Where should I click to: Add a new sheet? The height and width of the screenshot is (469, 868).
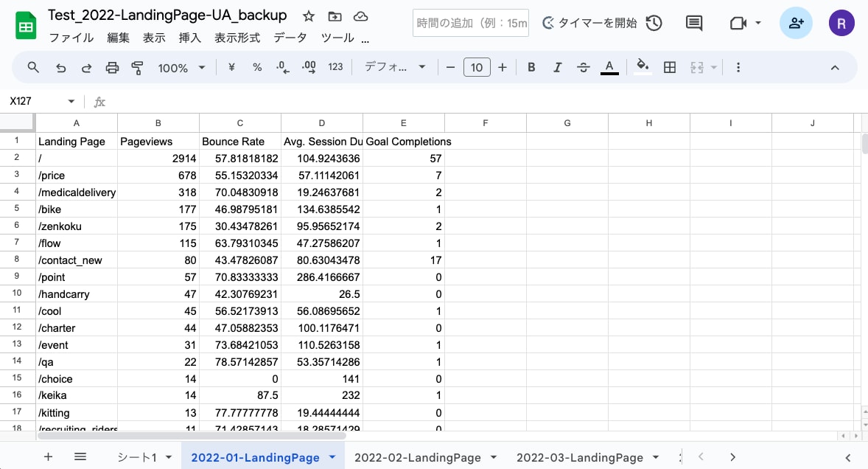(x=48, y=456)
